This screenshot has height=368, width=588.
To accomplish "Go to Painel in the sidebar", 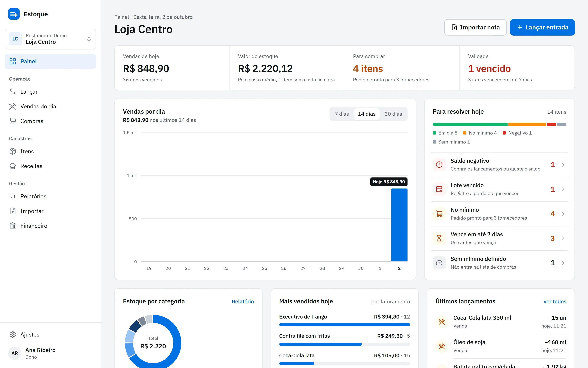I will point(50,61).
